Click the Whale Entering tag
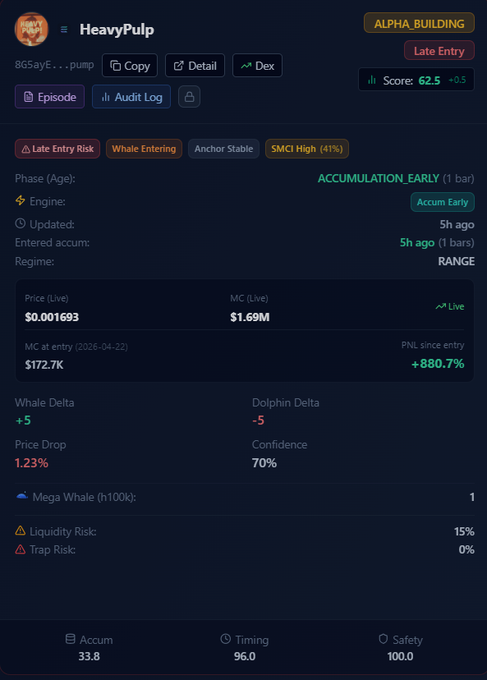Screen dimensions: 487x680 coord(144,149)
